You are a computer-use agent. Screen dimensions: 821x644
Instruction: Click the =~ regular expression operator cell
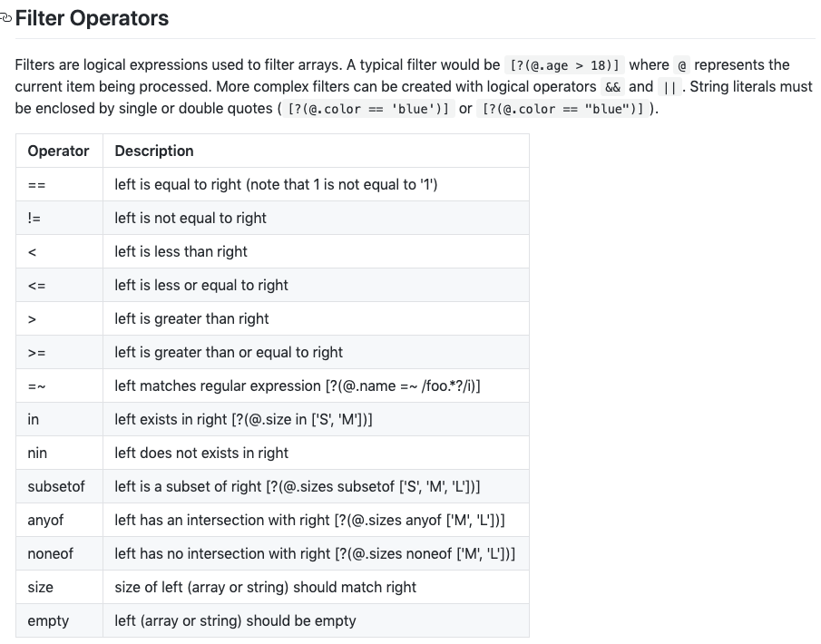click(37, 386)
